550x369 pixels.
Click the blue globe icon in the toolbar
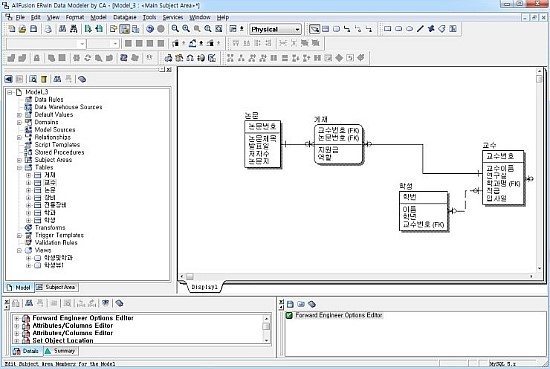click(x=150, y=29)
